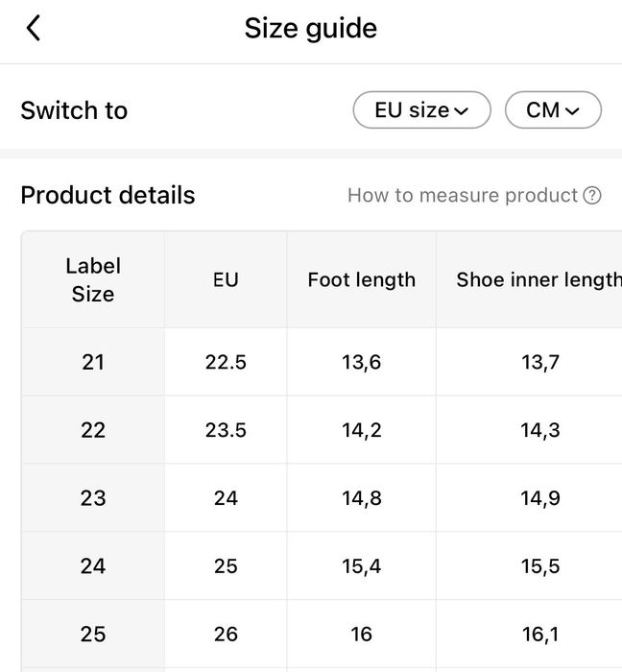This screenshot has width=622, height=672.
Task: Select label size 22 row
Action: pyautogui.click(x=93, y=430)
